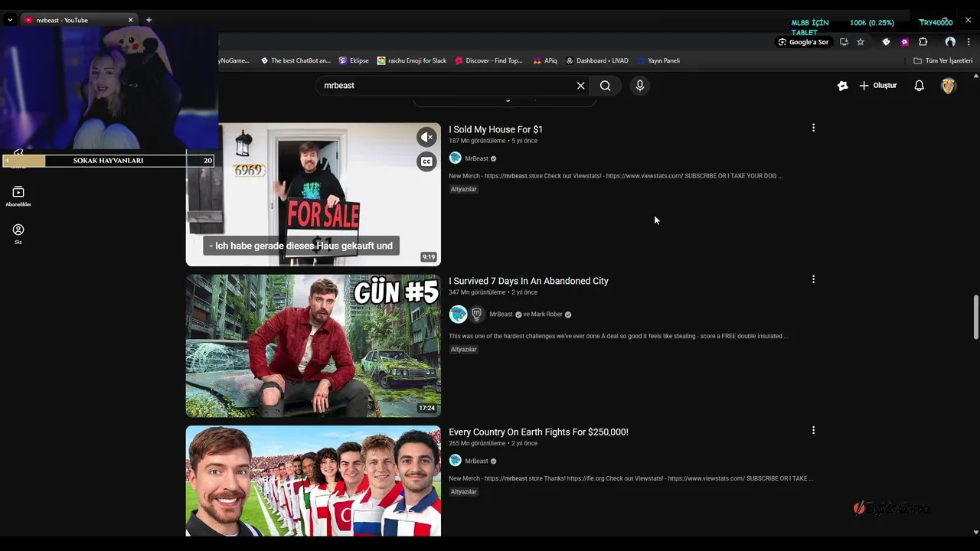The height and width of the screenshot is (551, 980).
Task: Close the mrbeast - YouTube tab
Action: click(x=130, y=20)
